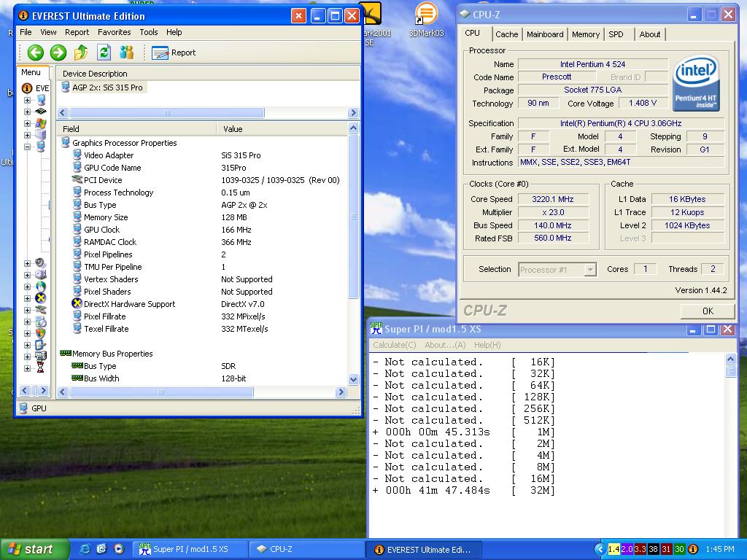Open the users icon in EVEREST toolbar
The width and height of the screenshot is (747, 560).
click(x=127, y=52)
